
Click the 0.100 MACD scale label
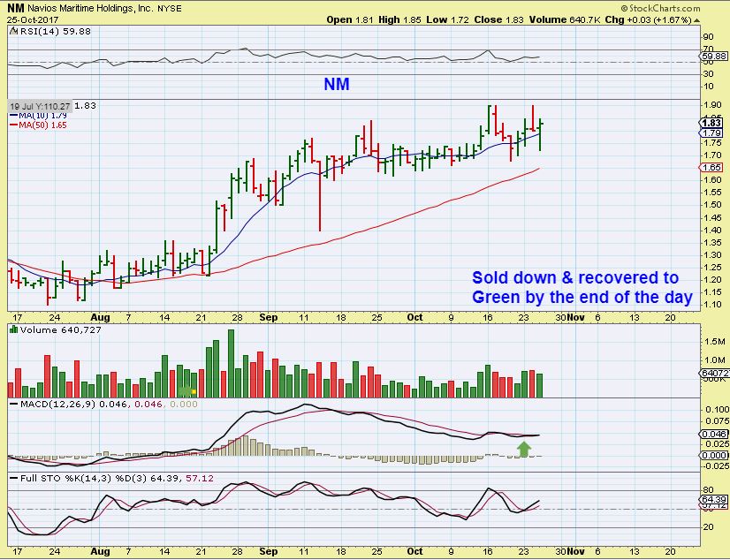tap(717, 409)
